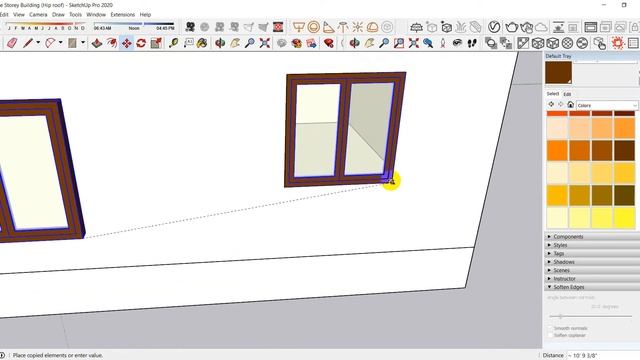Toggle the Soften coplanar checkbox

click(550, 335)
